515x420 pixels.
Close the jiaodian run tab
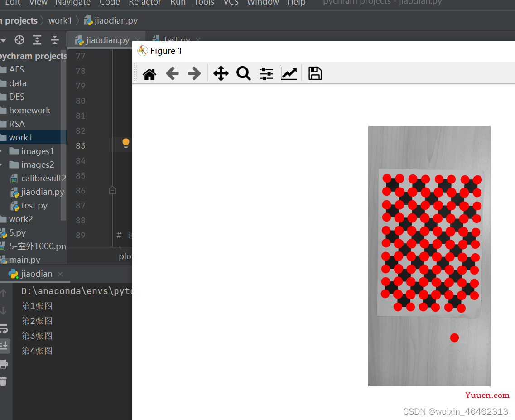(60, 274)
